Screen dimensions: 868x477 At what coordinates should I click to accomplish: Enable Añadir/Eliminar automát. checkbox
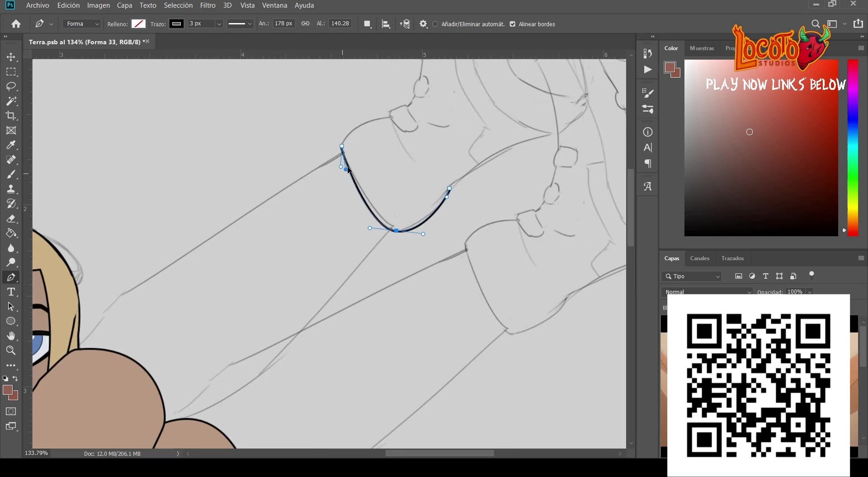coord(435,24)
